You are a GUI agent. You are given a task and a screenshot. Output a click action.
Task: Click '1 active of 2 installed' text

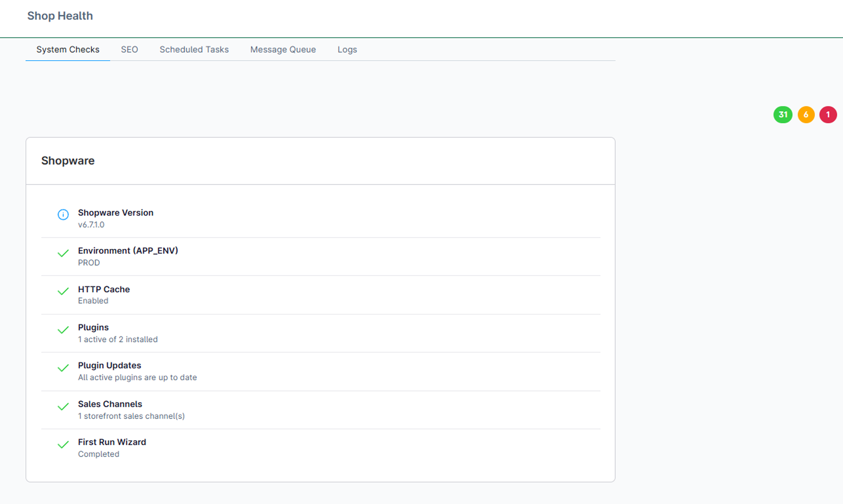[x=118, y=339]
